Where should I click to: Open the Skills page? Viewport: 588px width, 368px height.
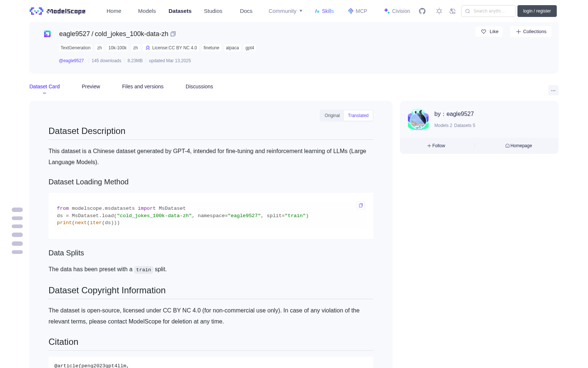click(x=325, y=11)
